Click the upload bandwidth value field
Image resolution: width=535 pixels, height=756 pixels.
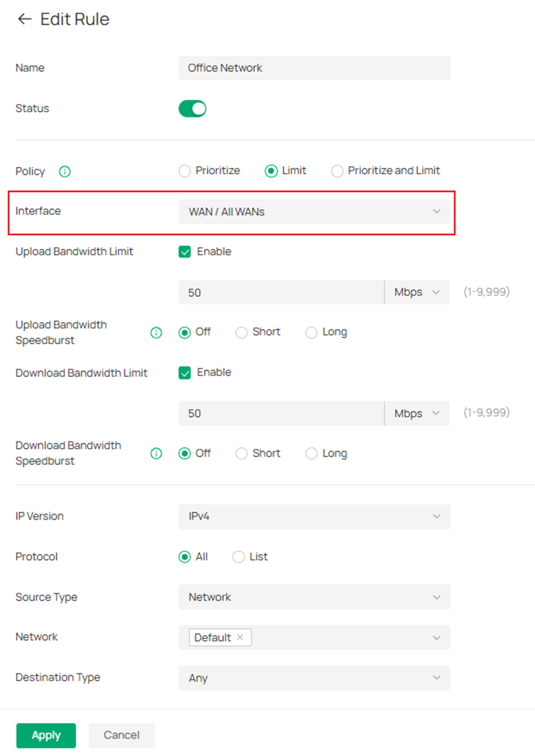coord(281,292)
